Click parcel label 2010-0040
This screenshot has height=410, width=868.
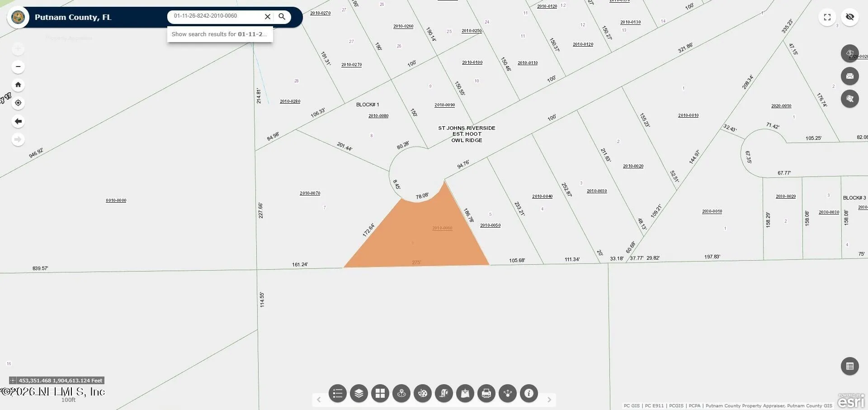[542, 196]
